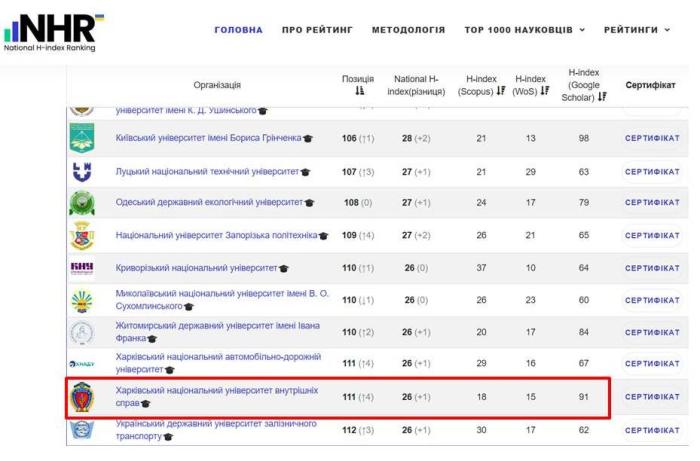Open the МЕТОДОЛОГІЯ menu item
This screenshot has width=700, height=461.
pos(408,30)
